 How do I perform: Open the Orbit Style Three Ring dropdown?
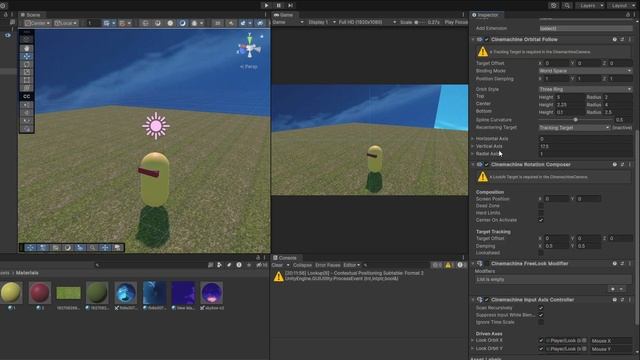pos(585,89)
